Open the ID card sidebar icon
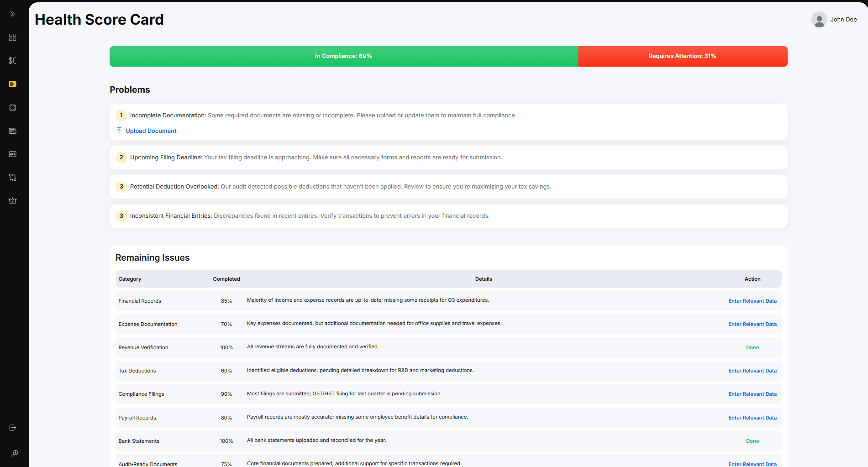The image size is (868, 467). (12, 154)
